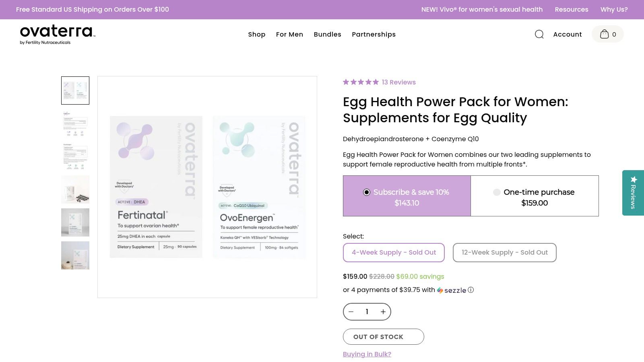The width and height of the screenshot is (644, 362).
Task: Select the Fertinatal bottle thumbnail
Action: [75, 189]
